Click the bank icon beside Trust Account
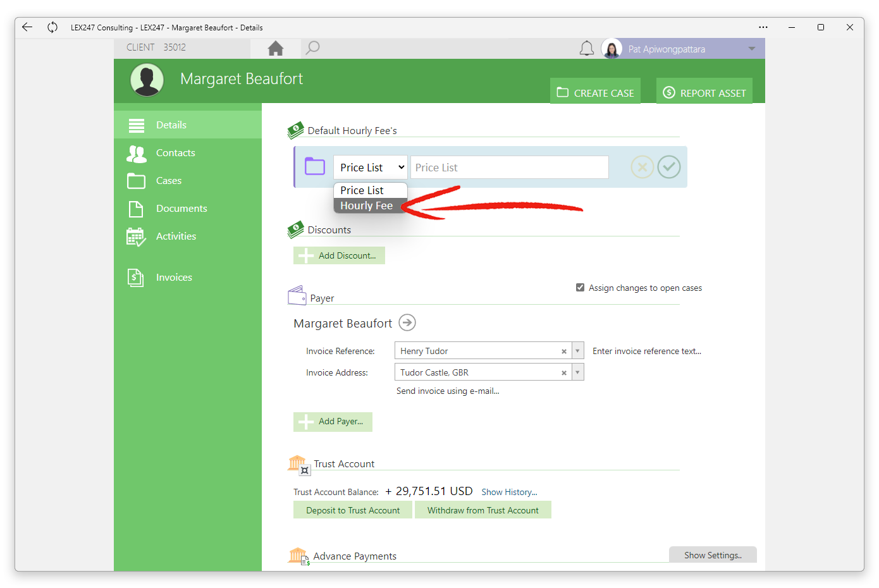879x588 pixels. pyautogui.click(x=298, y=465)
